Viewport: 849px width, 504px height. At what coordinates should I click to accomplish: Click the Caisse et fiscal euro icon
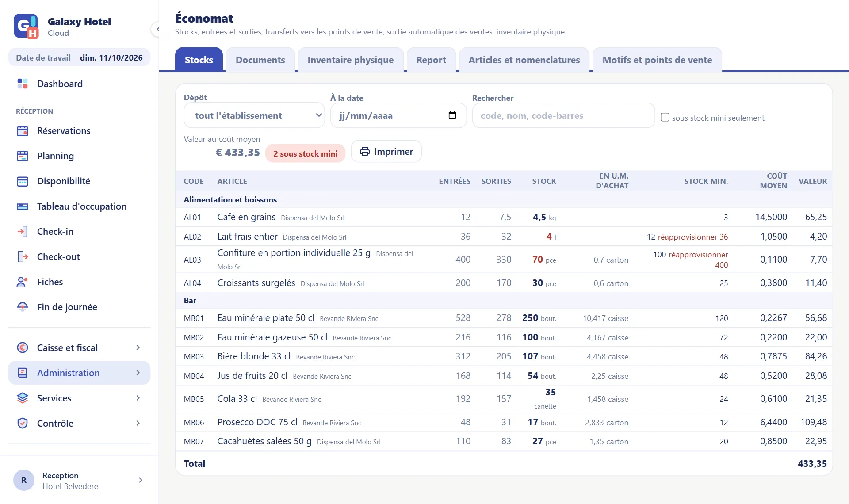pyautogui.click(x=23, y=348)
